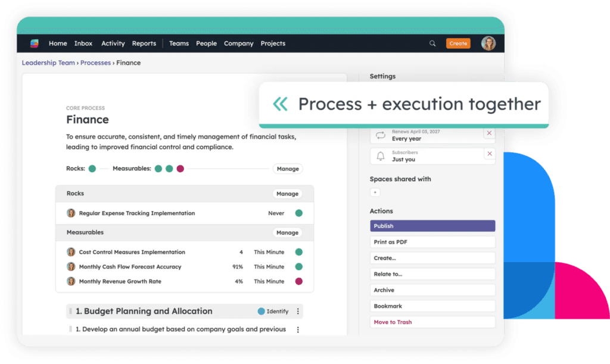Open the Processes breadcrumb link
The width and height of the screenshot is (610, 364).
coord(95,63)
